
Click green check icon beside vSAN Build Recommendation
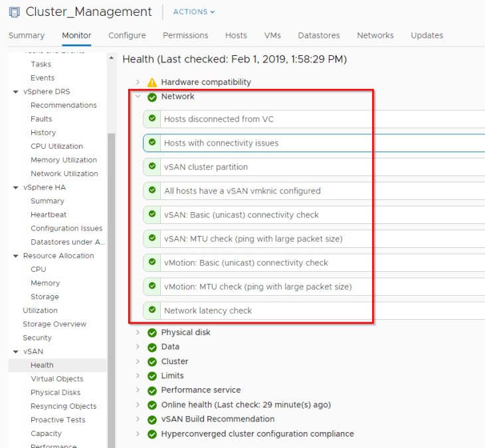pos(152,419)
